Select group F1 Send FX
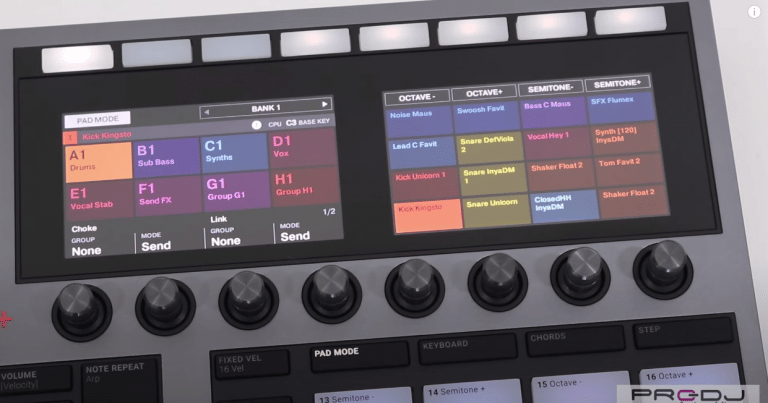 168,195
